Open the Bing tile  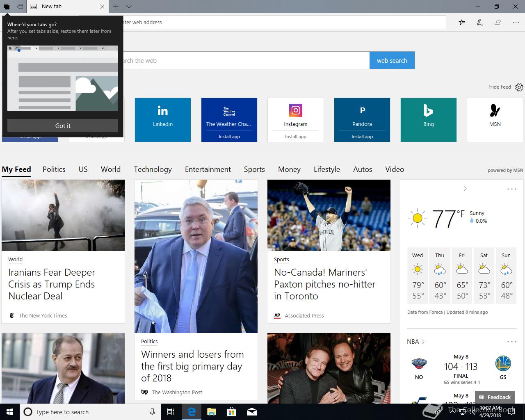click(x=429, y=120)
